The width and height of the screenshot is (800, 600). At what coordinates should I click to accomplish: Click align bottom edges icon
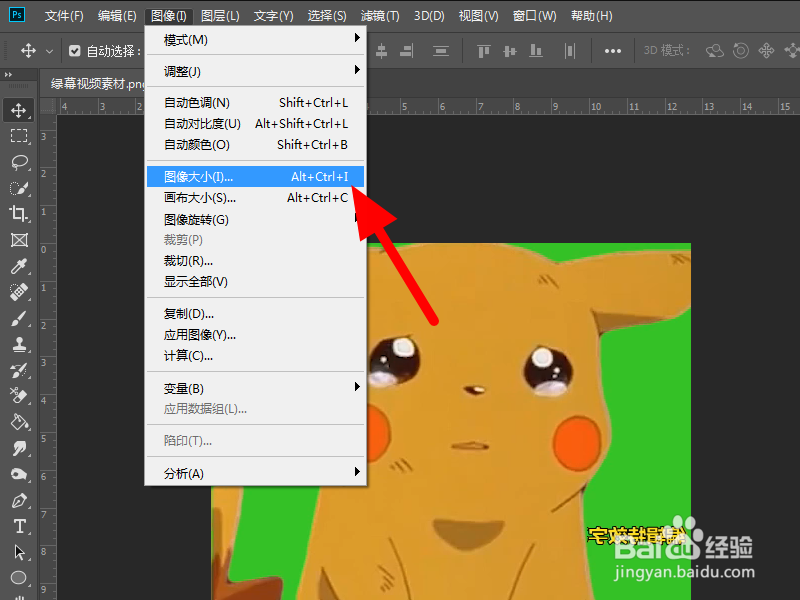pyautogui.click(x=536, y=51)
